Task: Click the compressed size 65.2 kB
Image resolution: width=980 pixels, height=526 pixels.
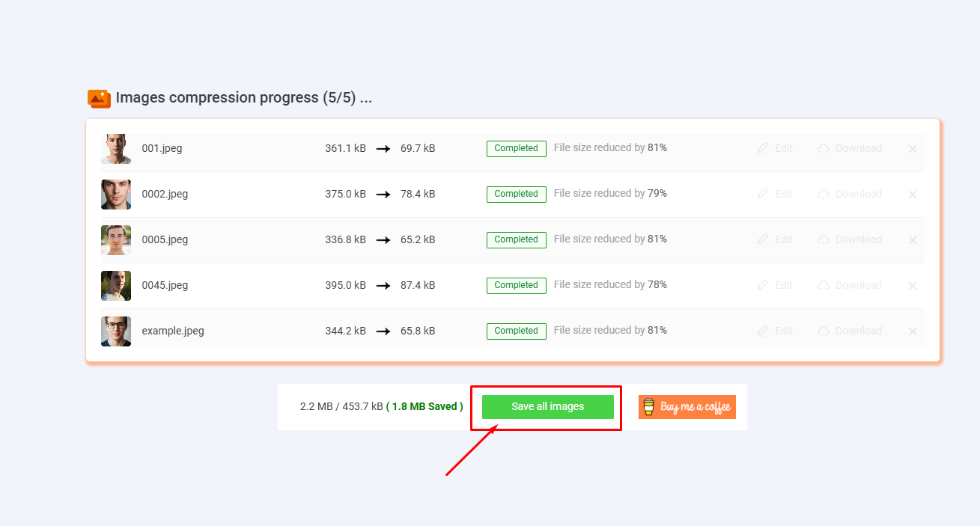Action: click(x=418, y=240)
